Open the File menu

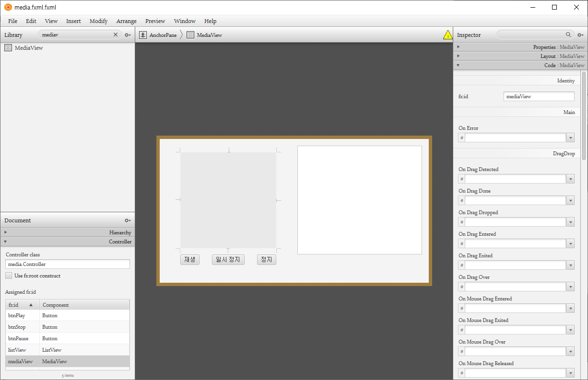(x=12, y=21)
